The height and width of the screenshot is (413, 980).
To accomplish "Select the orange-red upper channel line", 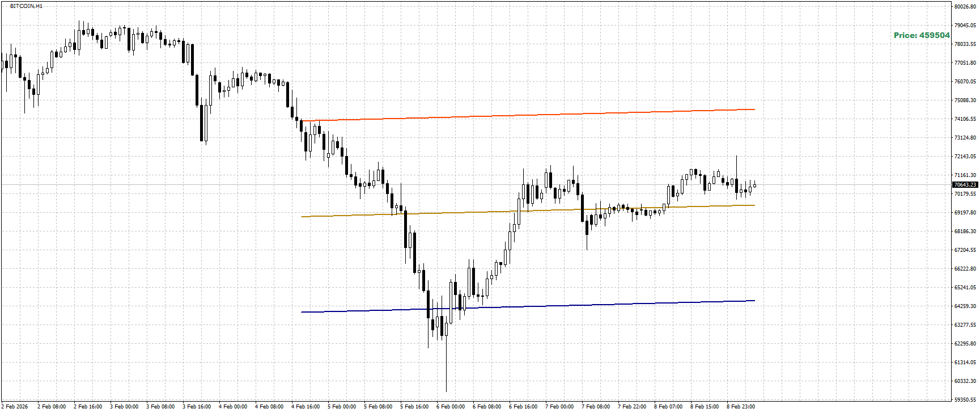I will coord(528,115).
